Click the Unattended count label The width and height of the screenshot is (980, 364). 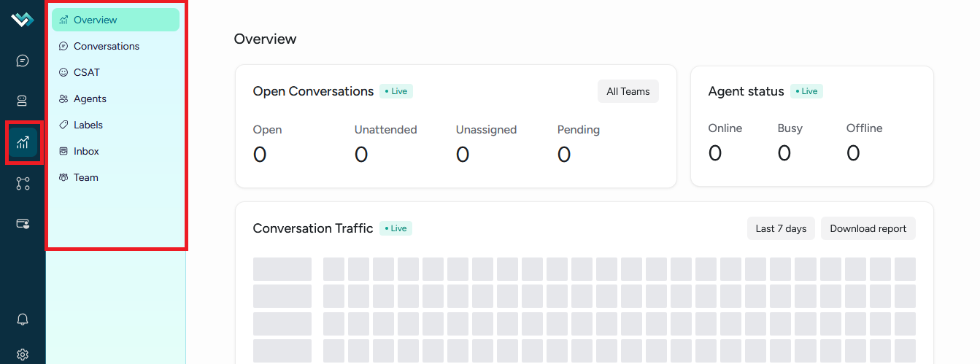pyautogui.click(x=385, y=130)
